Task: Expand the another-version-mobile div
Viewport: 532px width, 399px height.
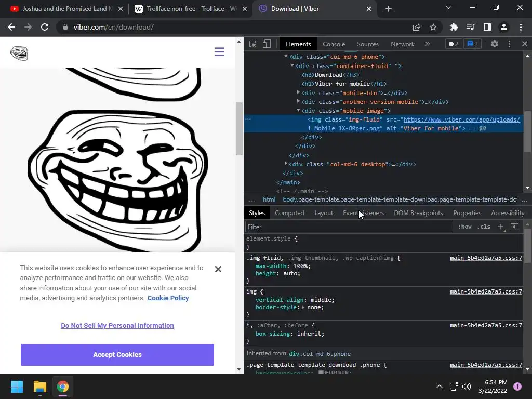Action: click(x=298, y=101)
